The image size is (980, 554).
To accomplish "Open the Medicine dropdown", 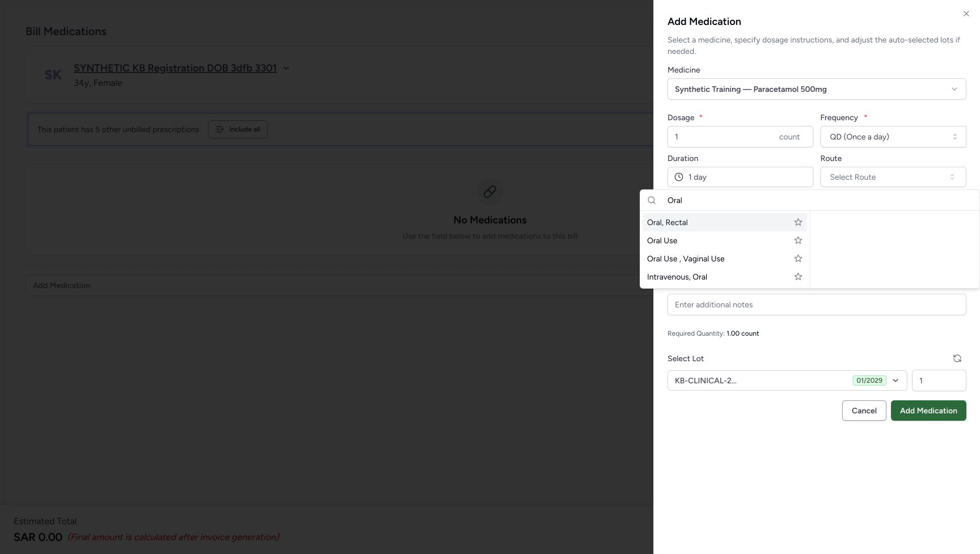I will pos(817,89).
